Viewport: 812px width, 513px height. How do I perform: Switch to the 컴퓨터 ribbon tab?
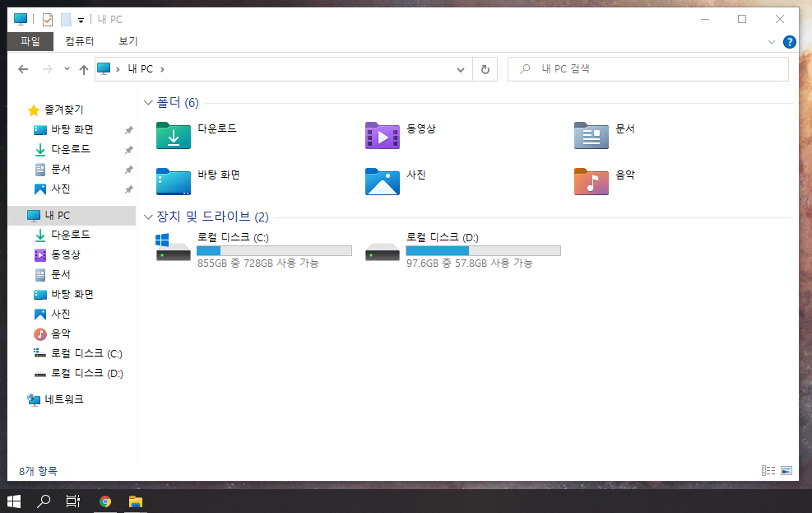pos(79,41)
